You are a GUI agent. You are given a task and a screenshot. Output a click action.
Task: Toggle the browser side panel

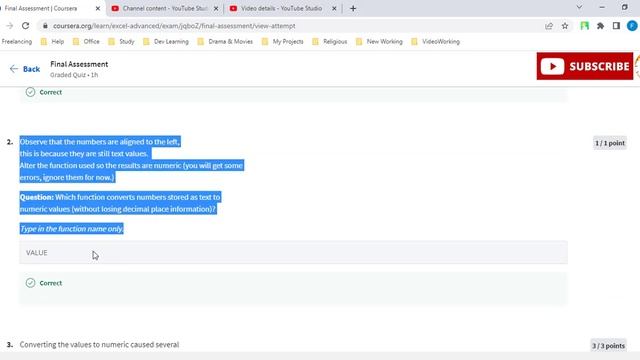pyautogui.click(x=616, y=26)
